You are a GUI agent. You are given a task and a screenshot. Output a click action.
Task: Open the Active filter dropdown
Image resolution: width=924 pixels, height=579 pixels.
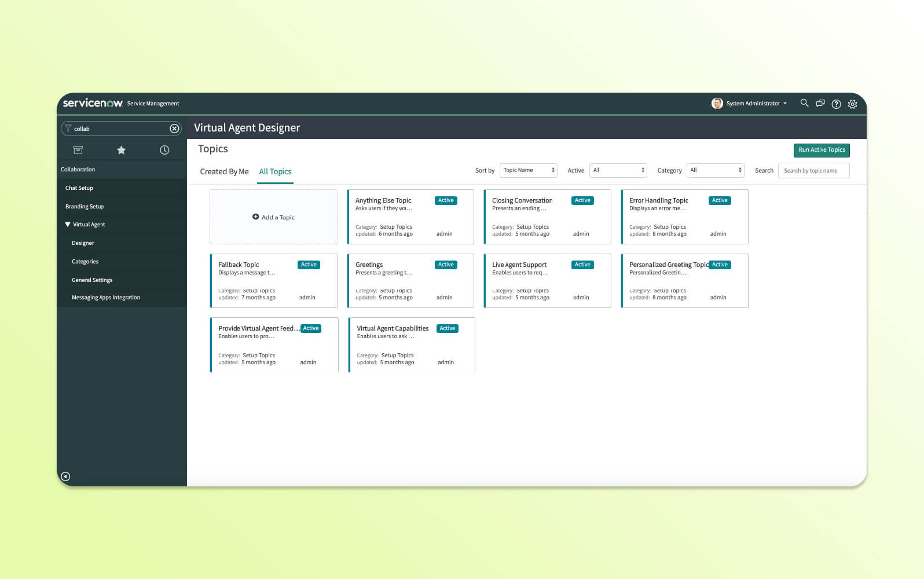pyautogui.click(x=618, y=170)
